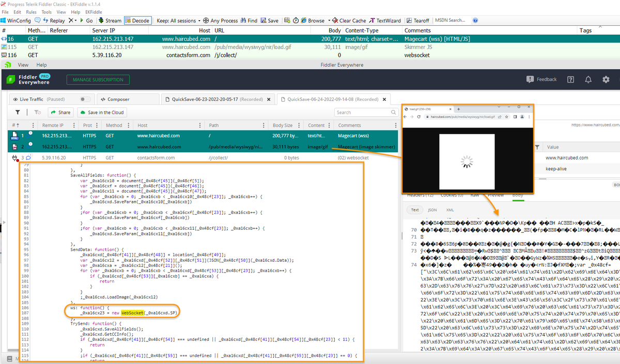Click the timer clock icon in Classic toolbar
This screenshot has height=364, width=620.
[296, 21]
